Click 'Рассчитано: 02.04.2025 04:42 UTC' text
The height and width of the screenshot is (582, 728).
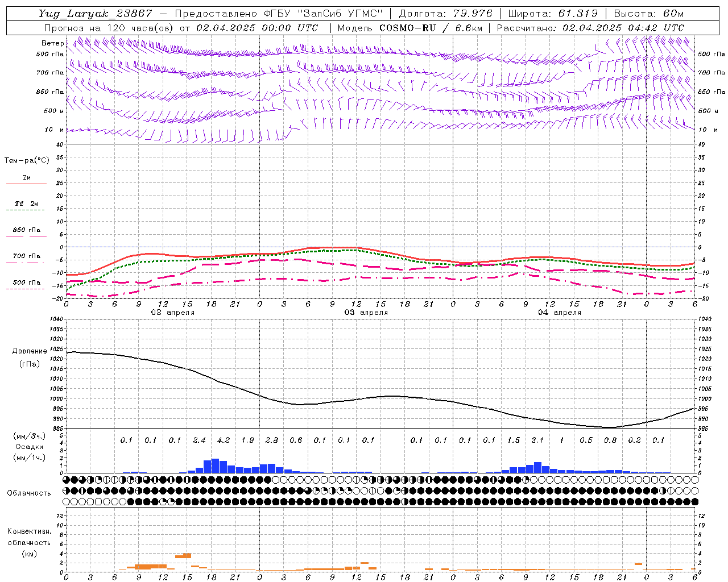tap(590, 28)
